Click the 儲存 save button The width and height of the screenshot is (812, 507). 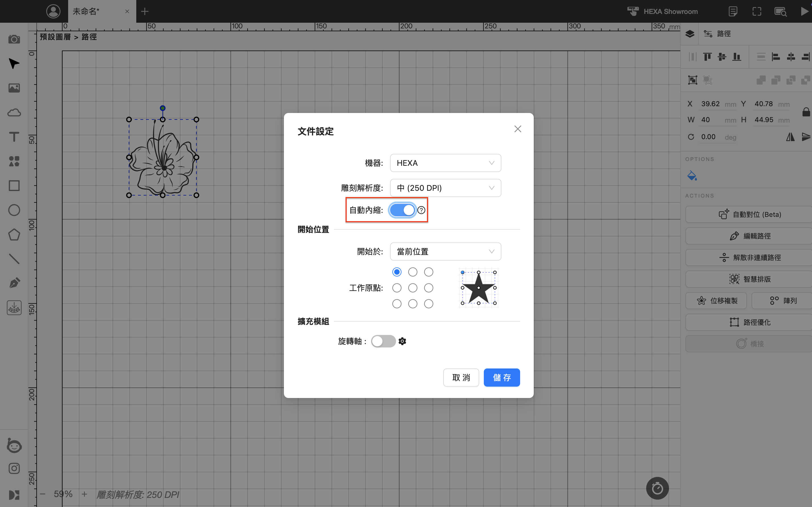point(502,378)
